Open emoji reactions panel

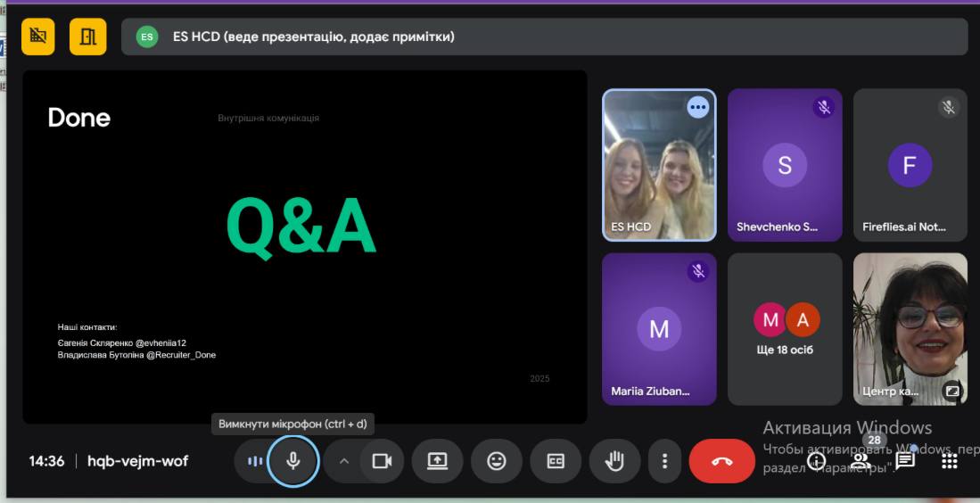tap(497, 461)
